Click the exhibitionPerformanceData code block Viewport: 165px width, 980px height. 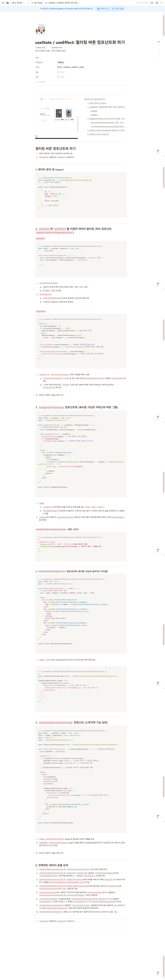(81, 195)
